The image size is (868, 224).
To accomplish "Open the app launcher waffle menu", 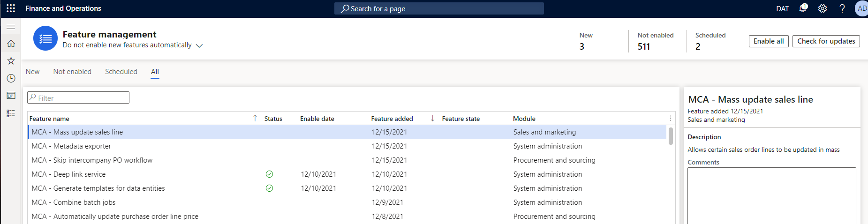I will [11, 8].
